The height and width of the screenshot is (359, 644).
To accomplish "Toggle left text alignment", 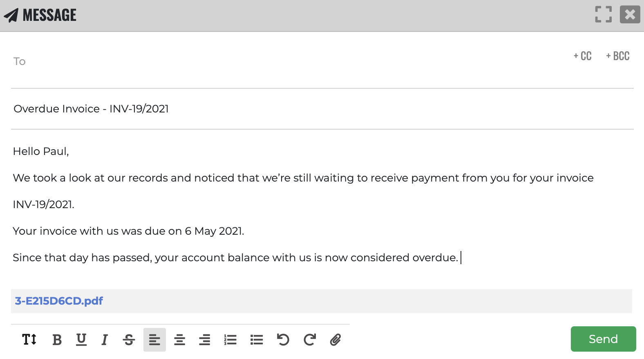I will [154, 339].
